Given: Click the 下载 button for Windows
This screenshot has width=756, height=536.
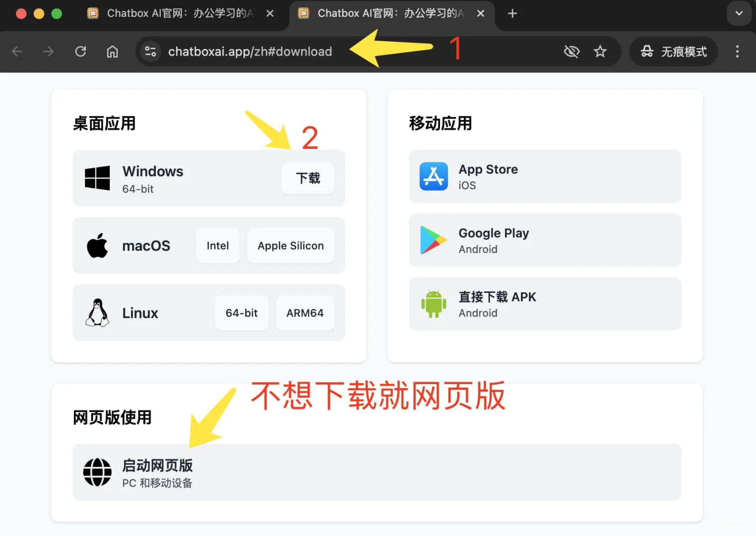Looking at the screenshot, I should (x=308, y=178).
